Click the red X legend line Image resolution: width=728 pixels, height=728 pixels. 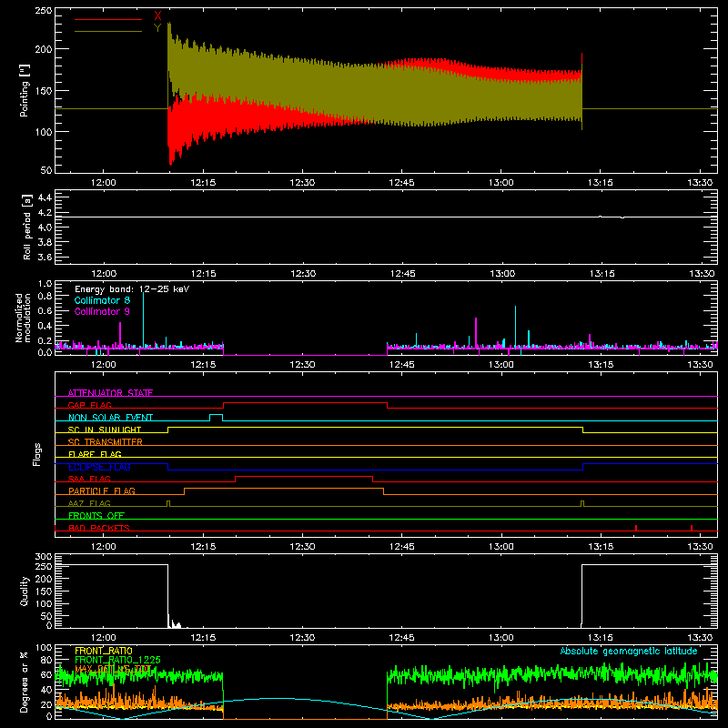click(x=108, y=19)
